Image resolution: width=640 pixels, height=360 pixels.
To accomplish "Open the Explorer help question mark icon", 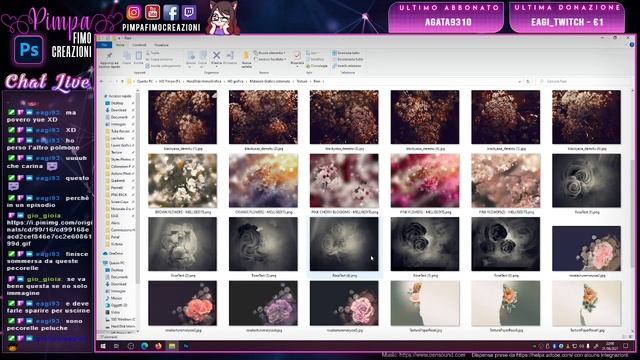I will 631,45.
